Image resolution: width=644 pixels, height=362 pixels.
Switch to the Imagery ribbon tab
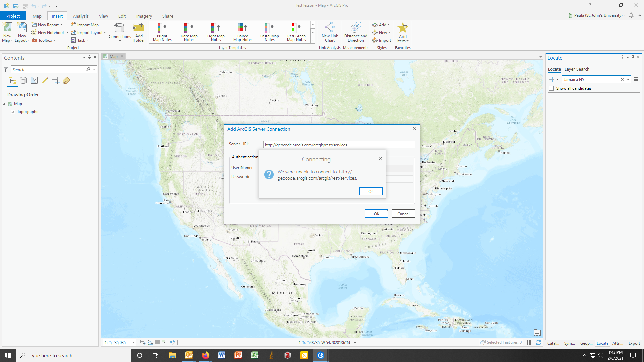[144, 16]
